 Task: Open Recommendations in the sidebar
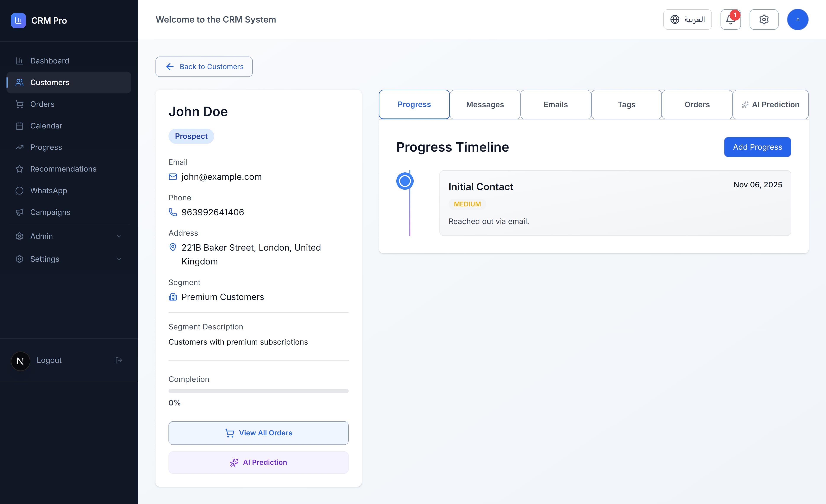pos(69,169)
